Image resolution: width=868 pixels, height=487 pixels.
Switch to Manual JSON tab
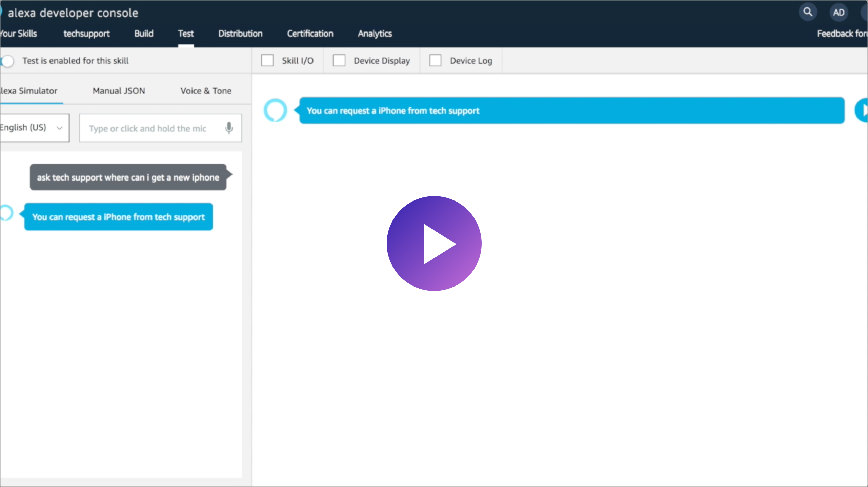119,90
